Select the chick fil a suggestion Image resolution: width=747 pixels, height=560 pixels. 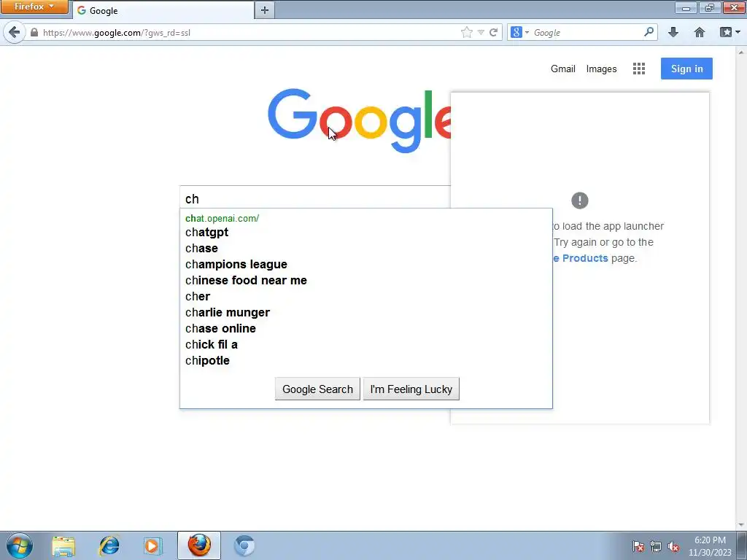click(211, 344)
